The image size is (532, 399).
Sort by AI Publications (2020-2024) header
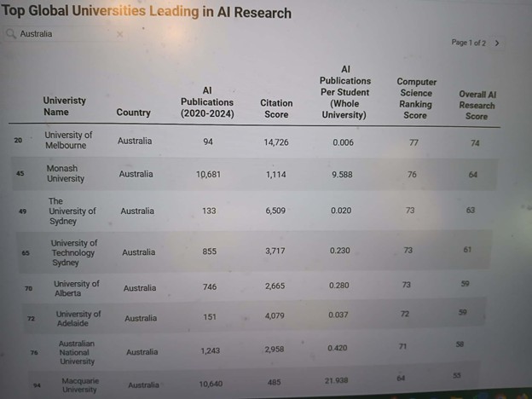point(208,102)
